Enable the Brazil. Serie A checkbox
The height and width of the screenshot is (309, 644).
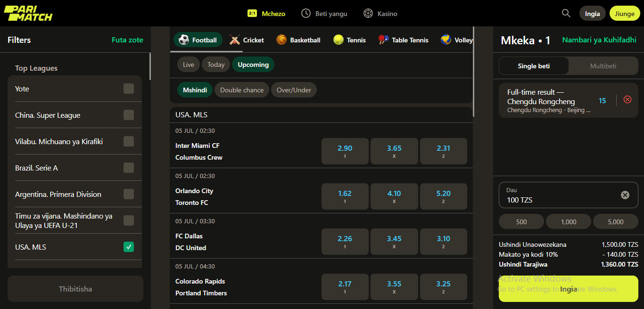coord(128,168)
